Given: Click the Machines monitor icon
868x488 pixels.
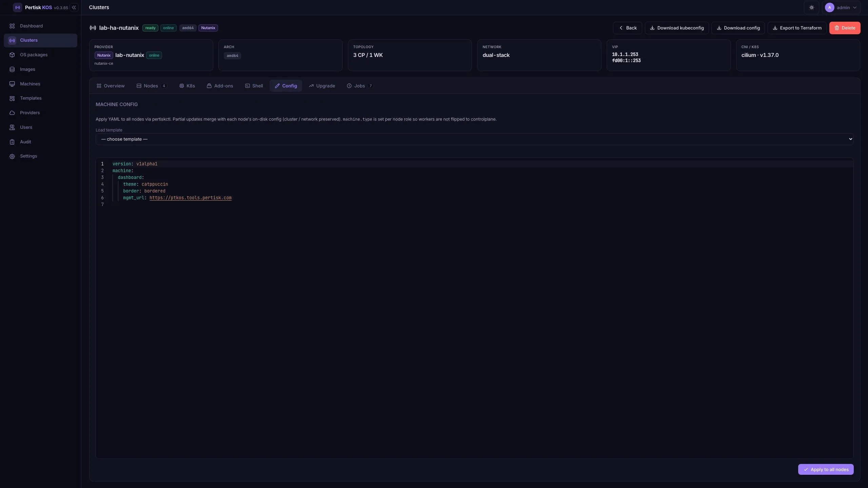Looking at the screenshot, I should coord(12,84).
